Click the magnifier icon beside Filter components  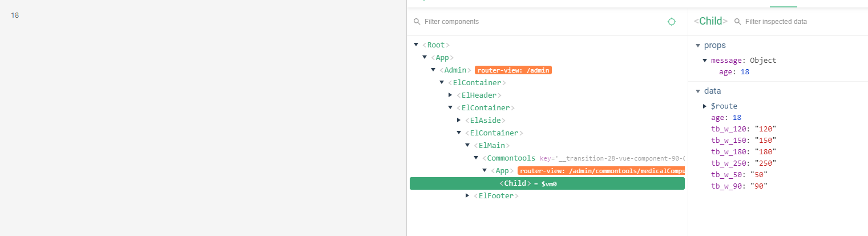[x=417, y=22]
